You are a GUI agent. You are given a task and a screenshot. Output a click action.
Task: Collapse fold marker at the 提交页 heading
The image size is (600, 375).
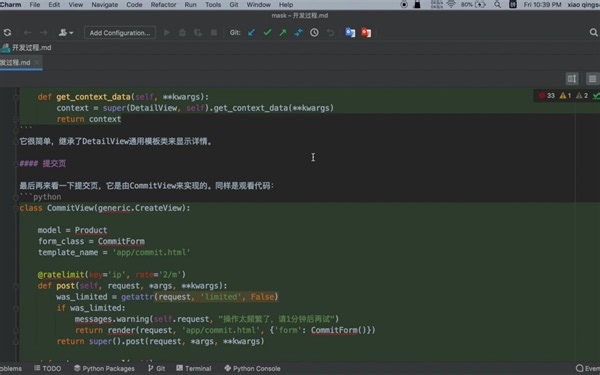[x=16, y=164]
